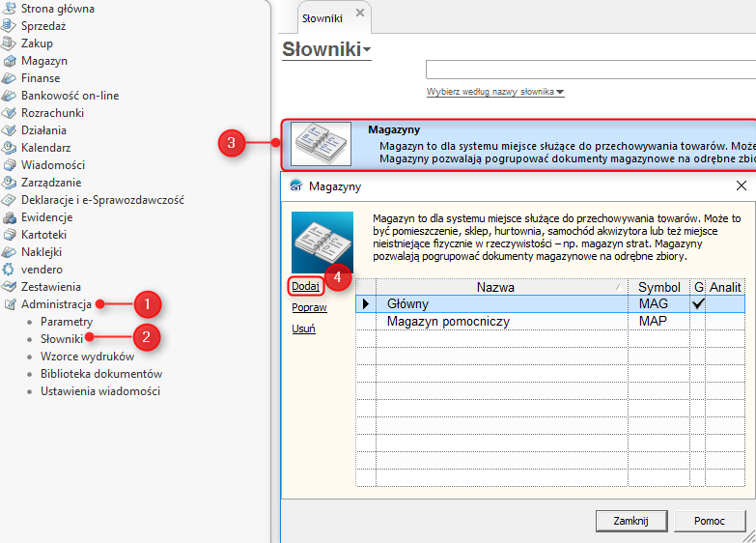The height and width of the screenshot is (543, 756).
Task: Open Wzorce wydruków under Administracja
Action: pyautogui.click(x=87, y=357)
